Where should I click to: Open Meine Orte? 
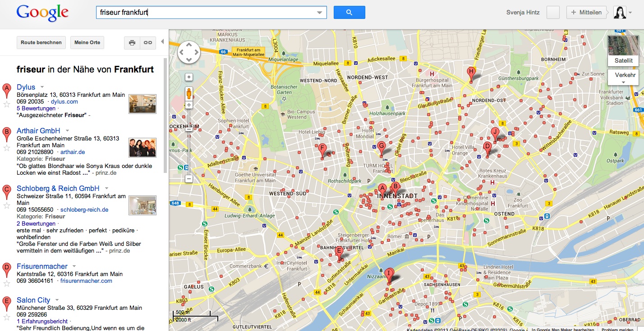click(x=87, y=43)
